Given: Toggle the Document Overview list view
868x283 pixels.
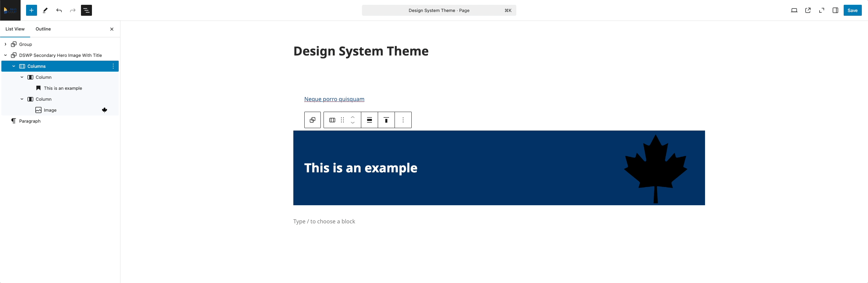Looking at the screenshot, I should coord(86,10).
